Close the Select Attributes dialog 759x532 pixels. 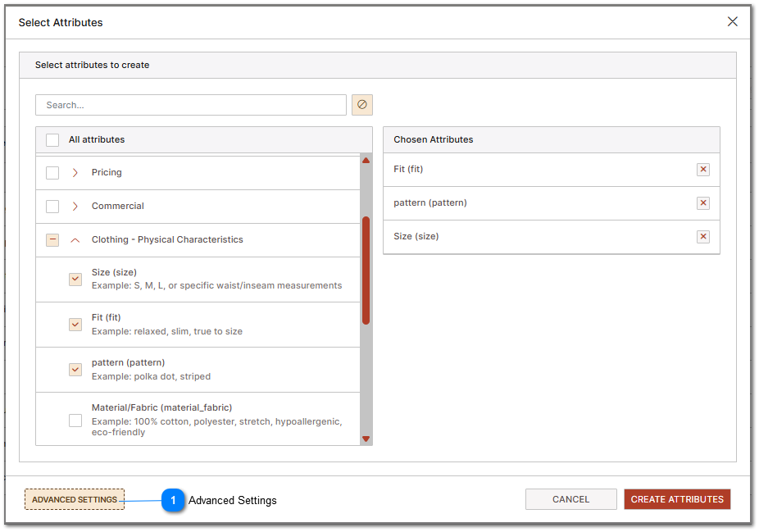[732, 21]
